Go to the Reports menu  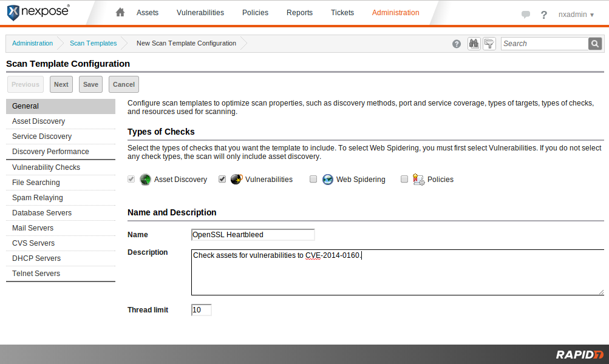[x=299, y=13]
